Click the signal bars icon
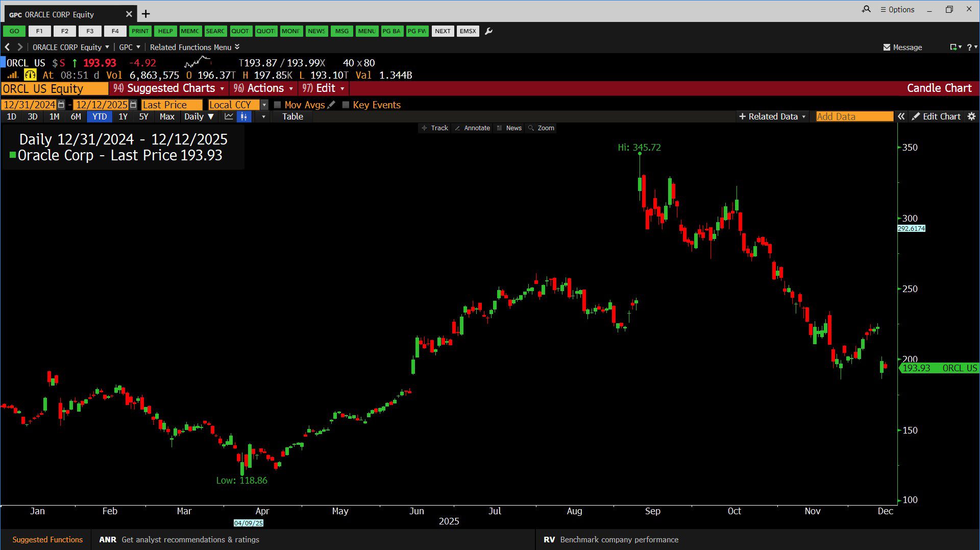Screen dimensions: 980x550 (12, 75)
